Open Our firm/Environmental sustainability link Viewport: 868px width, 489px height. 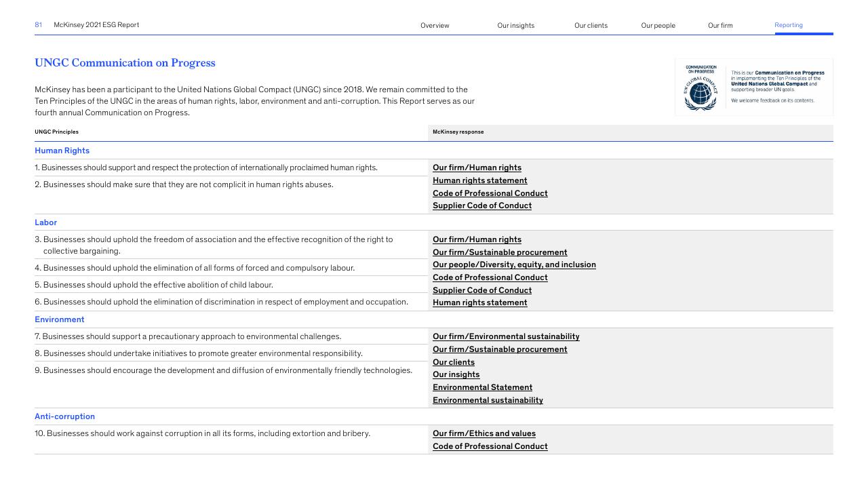(506, 336)
